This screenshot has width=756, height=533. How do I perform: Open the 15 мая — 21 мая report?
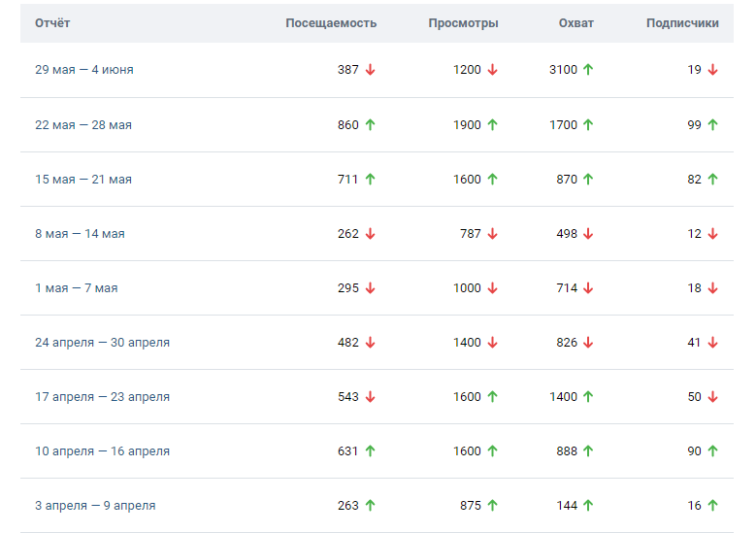click(83, 180)
